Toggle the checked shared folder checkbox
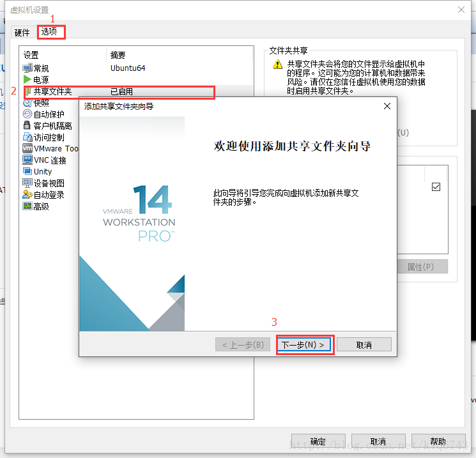 coord(436,187)
